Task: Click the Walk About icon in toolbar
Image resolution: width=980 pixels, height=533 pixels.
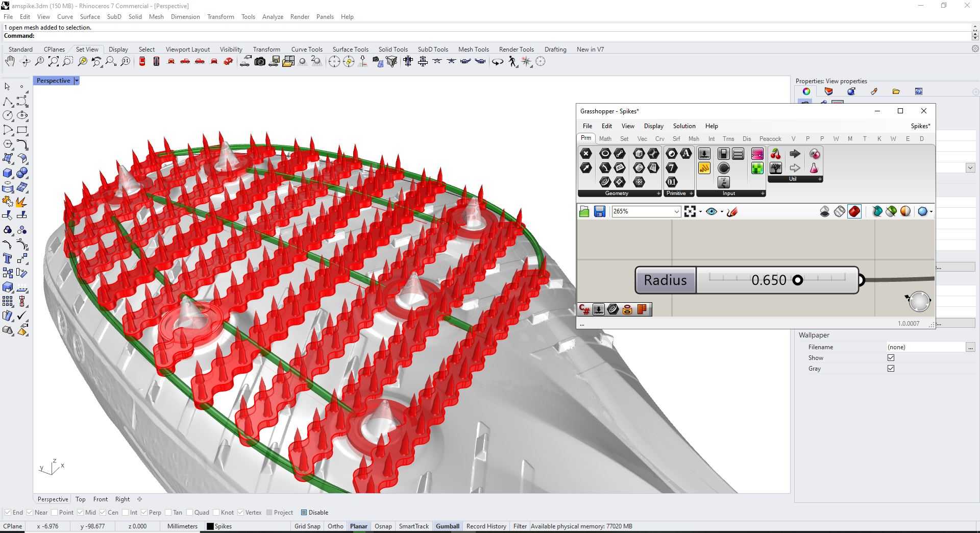Action: pos(512,62)
